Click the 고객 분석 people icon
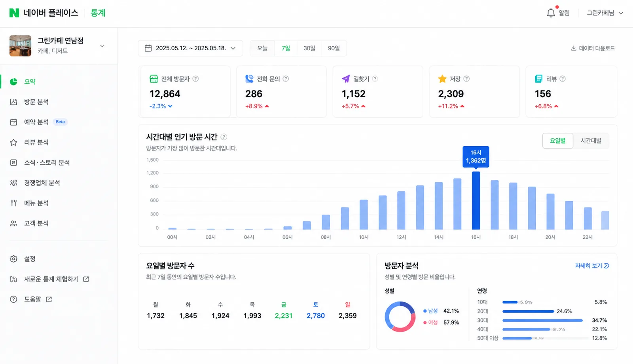Screen dimensions: 633x364 (x=13, y=223)
